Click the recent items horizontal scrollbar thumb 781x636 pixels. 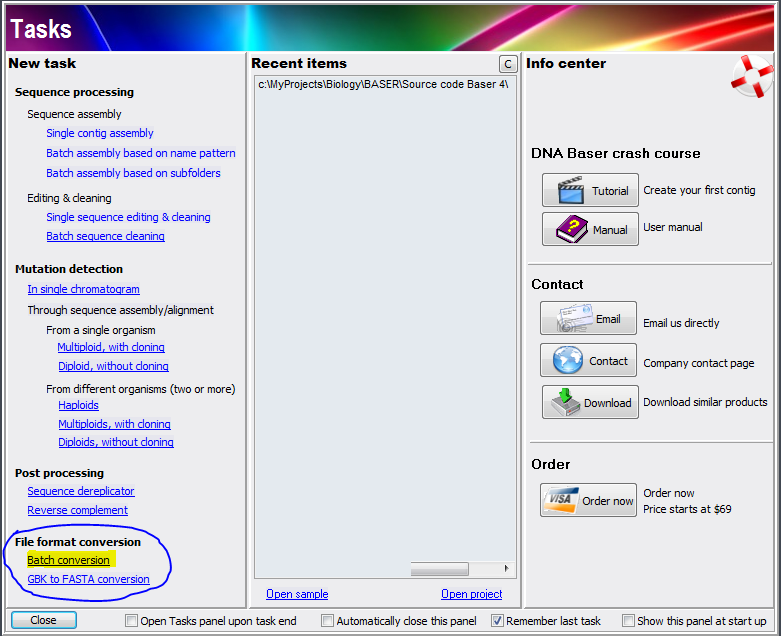point(439,568)
